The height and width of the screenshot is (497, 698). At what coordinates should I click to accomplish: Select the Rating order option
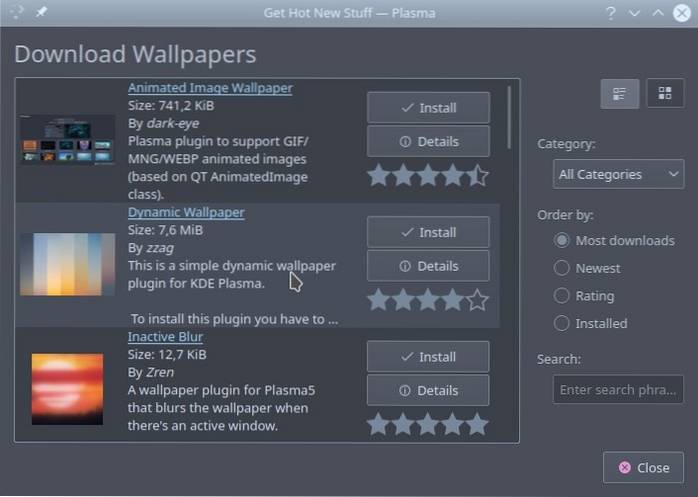pyautogui.click(x=562, y=296)
